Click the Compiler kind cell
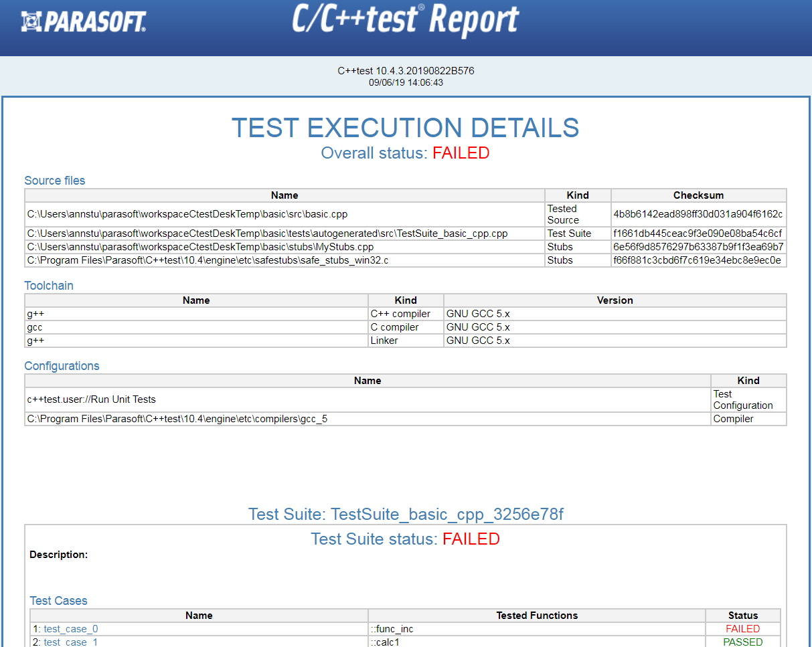The image size is (812, 647). (x=748, y=419)
